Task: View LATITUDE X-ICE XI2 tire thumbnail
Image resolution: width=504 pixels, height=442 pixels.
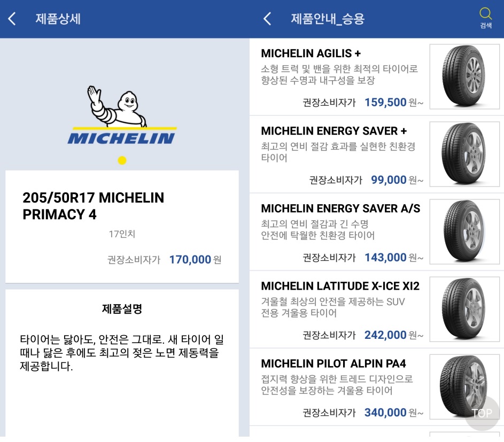Action: coord(464,309)
